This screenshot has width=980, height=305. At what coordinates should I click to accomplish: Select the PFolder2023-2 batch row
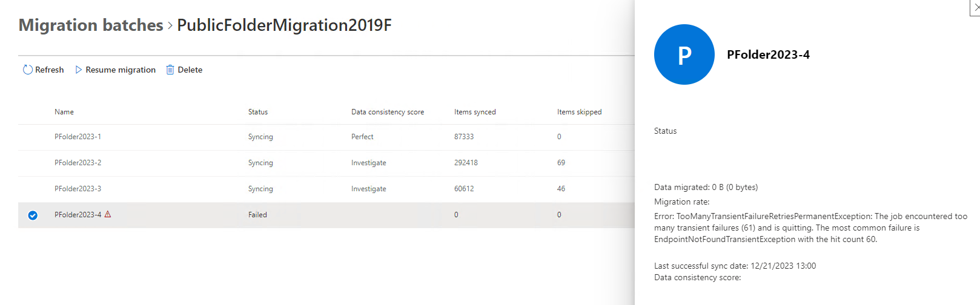coord(78,163)
